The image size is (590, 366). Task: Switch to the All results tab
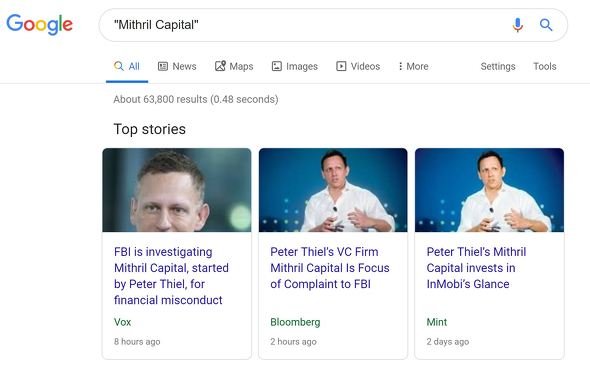click(x=127, y=67)
